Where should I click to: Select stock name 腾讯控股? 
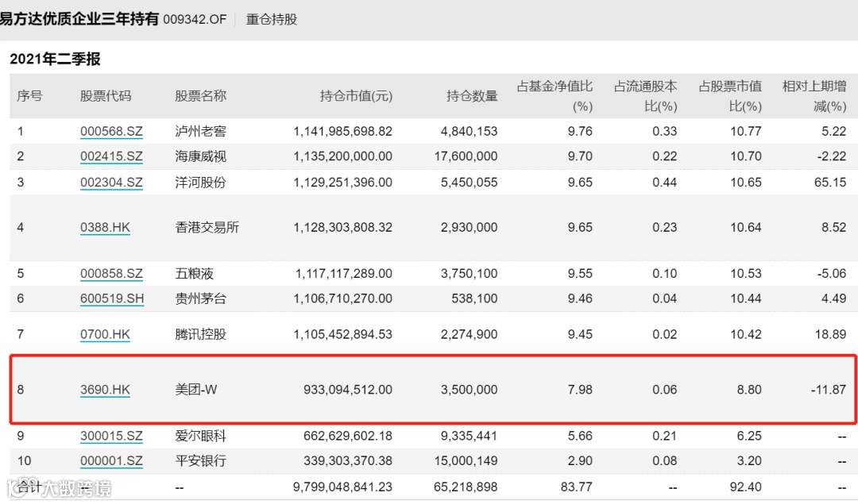pos(200,334)
